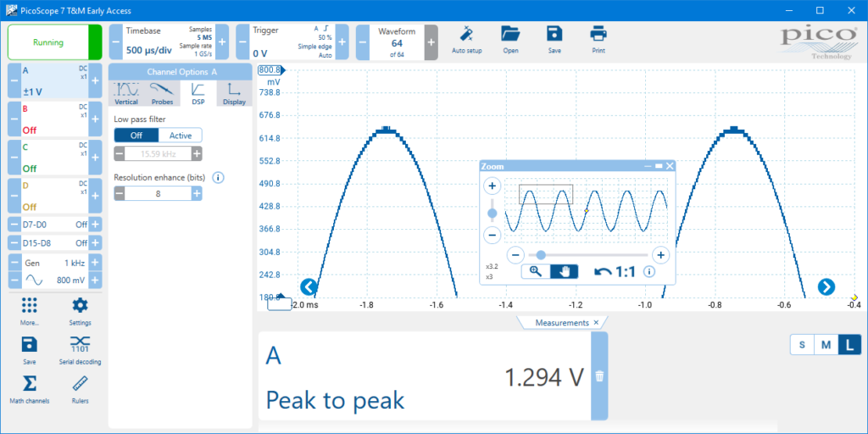Select the magnifier zoom tool in the Zoom window
Viewport: 868px width, 434px height.
coord(536,271)
